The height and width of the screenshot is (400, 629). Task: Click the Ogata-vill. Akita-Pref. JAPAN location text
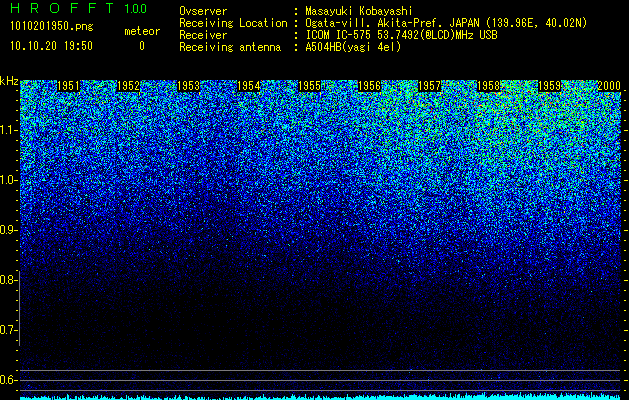pyautogui.click(x=446, y=23)
